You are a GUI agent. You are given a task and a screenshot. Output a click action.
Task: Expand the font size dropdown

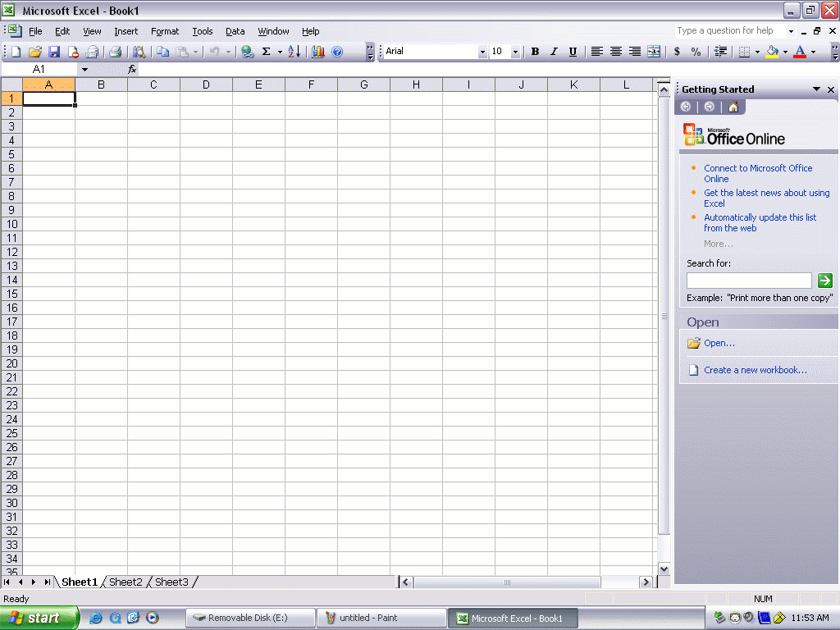[515, 52]
